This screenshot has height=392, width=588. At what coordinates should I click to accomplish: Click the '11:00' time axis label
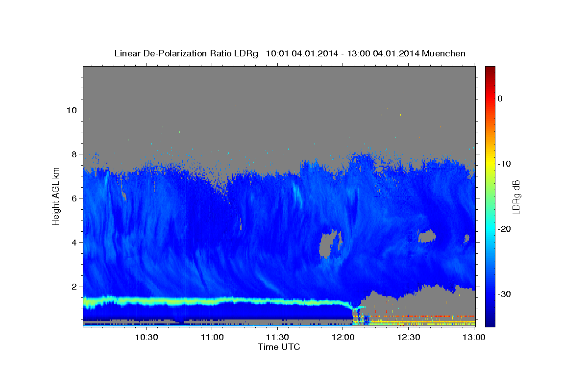[x=212, y=337]
